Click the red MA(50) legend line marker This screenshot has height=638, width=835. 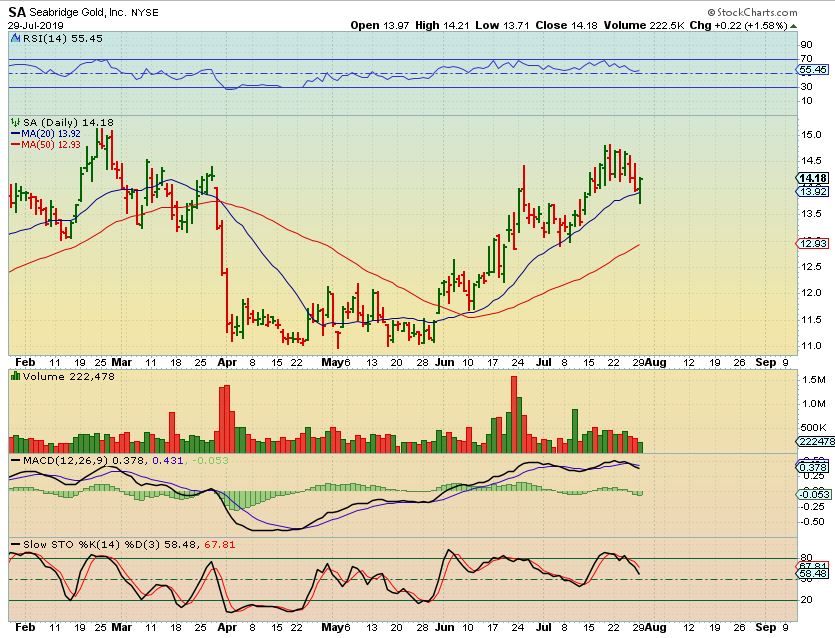click(16, 145)
